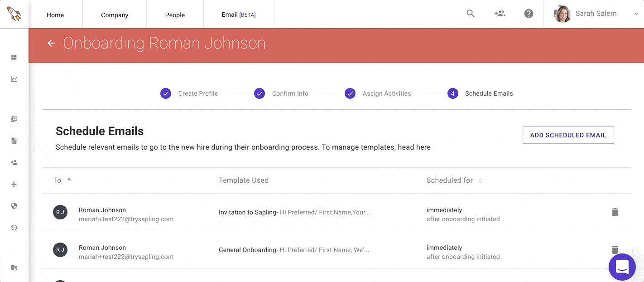
Task: Delete the Invitation to Sapling scheduled email
Action: pyautogui.click(x=615, y=212)
